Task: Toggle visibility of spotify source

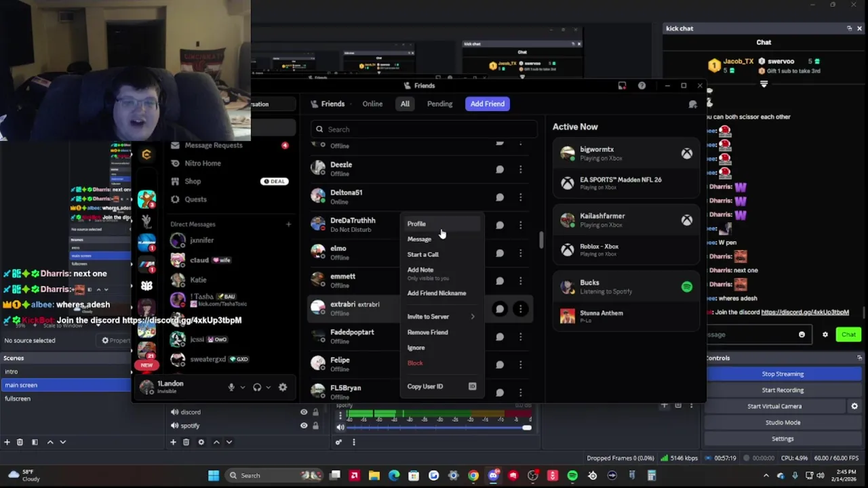Action: (304, 426)
